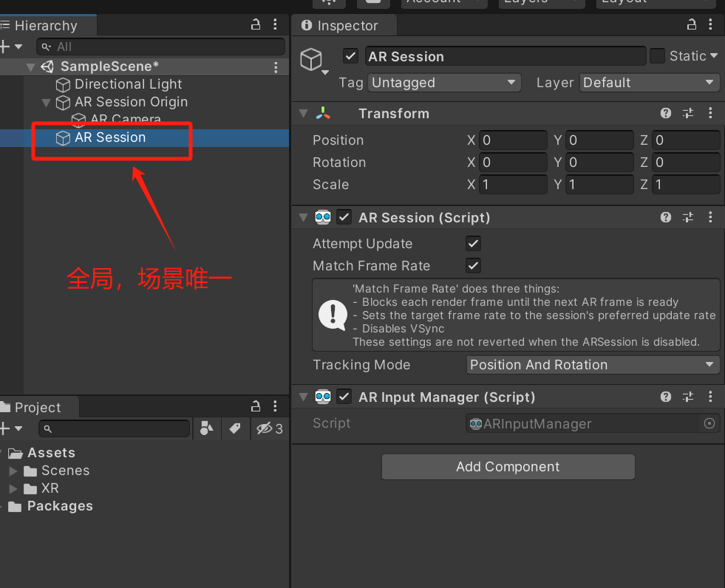Click the GameObject cube icon in Inspector
This screenshot has width=725, height=588.
pyautogui.click(x=311, y=59)
